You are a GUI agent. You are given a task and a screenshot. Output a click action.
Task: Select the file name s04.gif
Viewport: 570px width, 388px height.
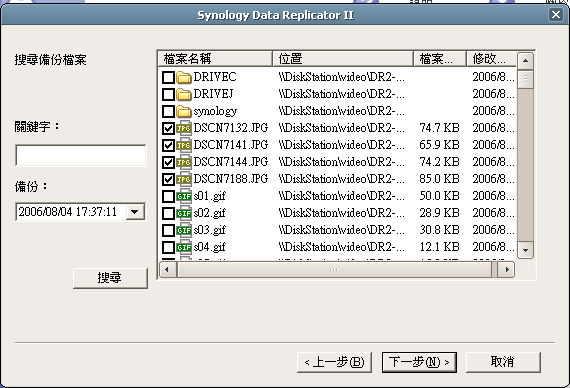(x=209, y=248)
